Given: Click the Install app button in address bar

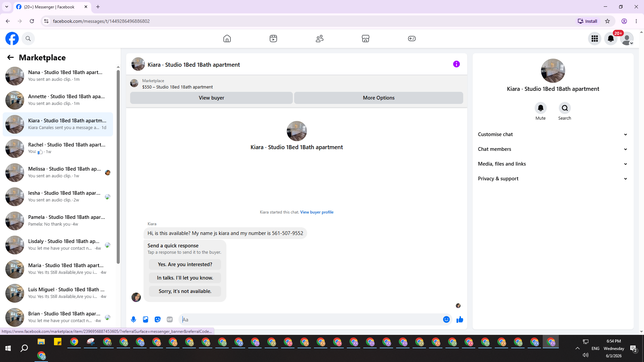Looking at the screenshot, I should 588,21.
